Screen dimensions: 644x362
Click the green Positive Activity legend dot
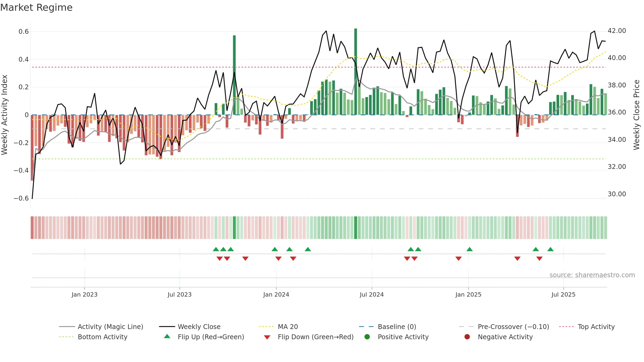[367, 337]
